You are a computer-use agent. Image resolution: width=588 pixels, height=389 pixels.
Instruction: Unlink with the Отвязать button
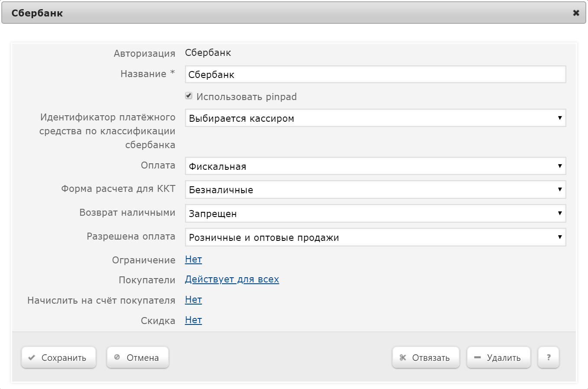426,358
